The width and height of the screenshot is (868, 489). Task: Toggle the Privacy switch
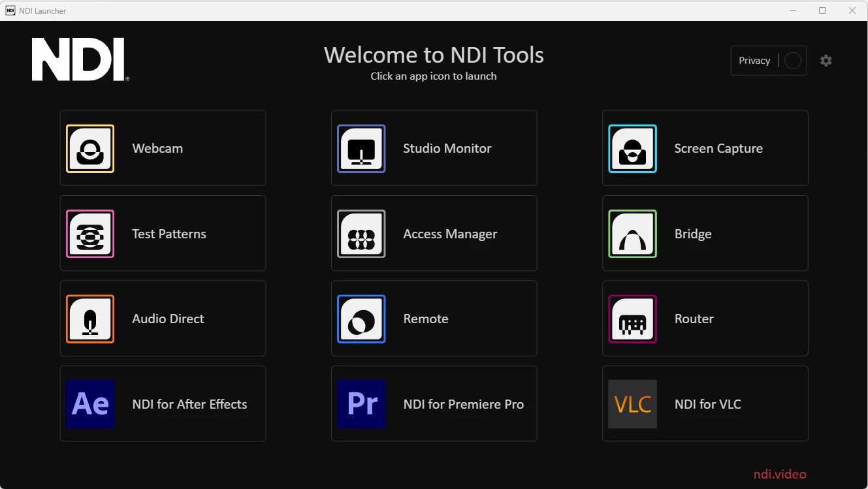[793, 61]
